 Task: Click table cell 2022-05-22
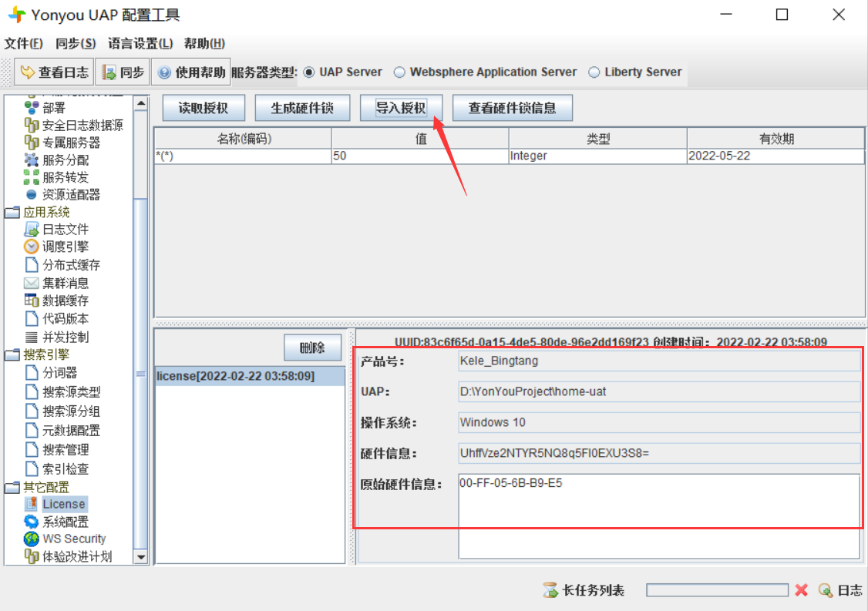775,156
